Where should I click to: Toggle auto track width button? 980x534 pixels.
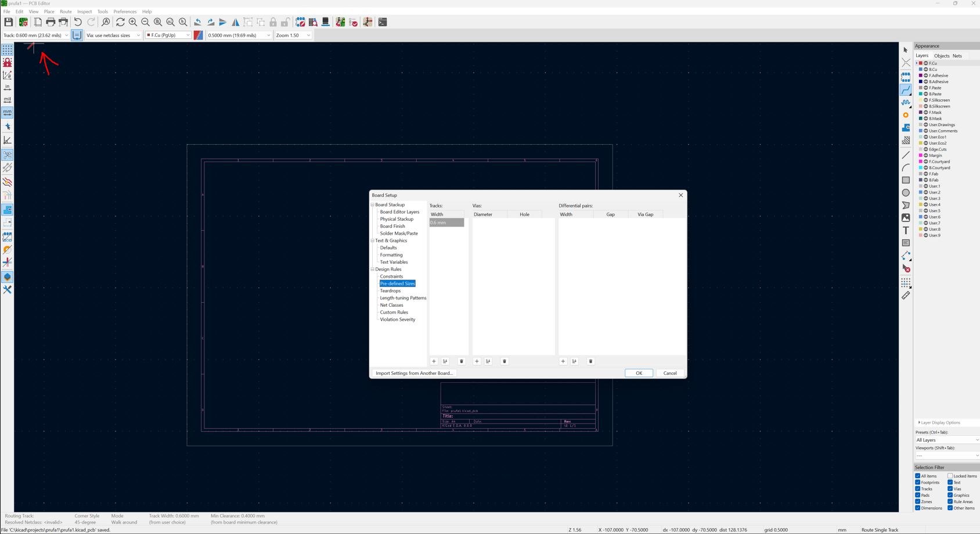tap(77, 35)
